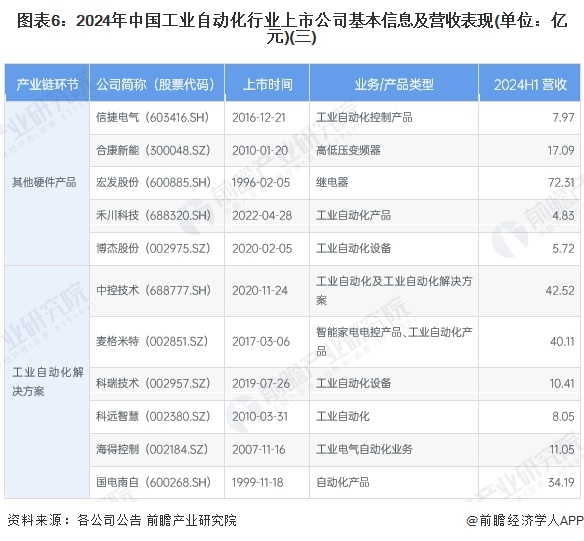Select company 宏发股份（600885.SH）

tap(153, 182)
